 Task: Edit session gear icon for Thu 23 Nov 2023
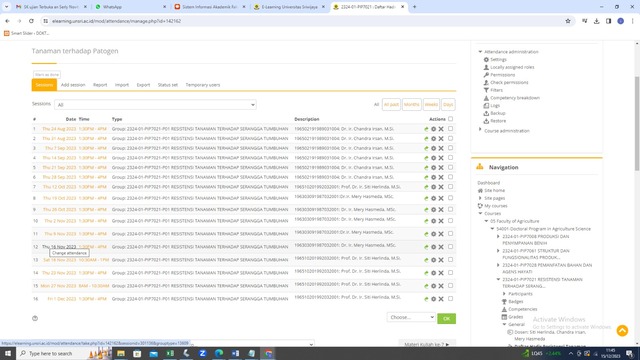[x=433, y=273]
